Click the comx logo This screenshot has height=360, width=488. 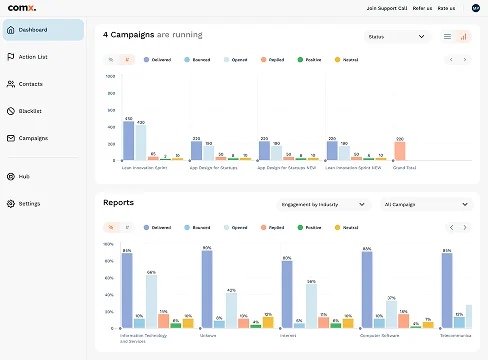[22, 8]
